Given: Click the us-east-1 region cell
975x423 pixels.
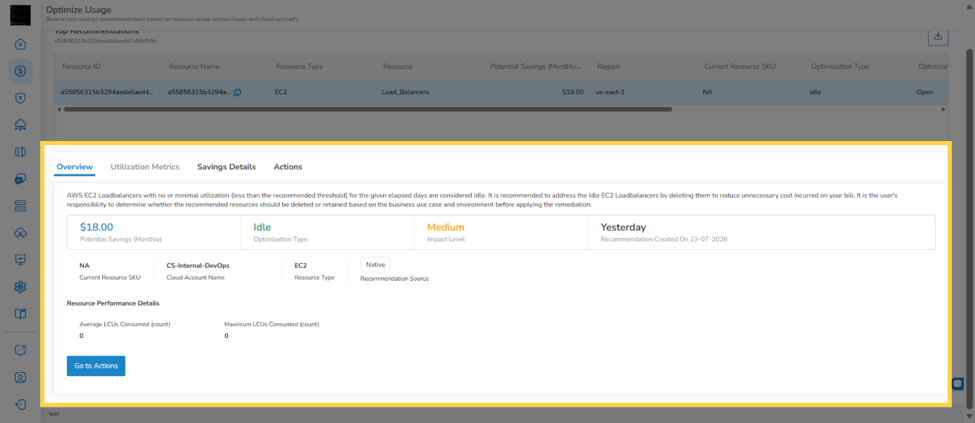Looking at the screenshot, I should tap(609, 92).
